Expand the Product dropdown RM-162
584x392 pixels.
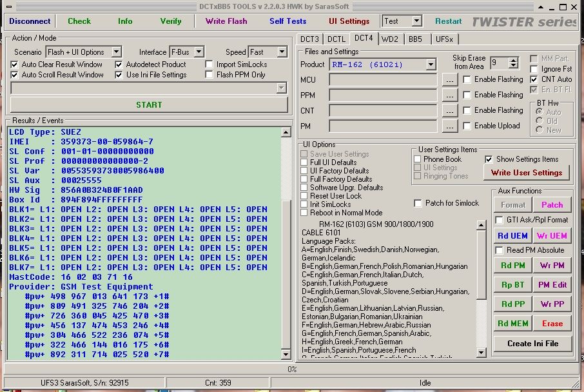pyautogui.click(x=431, y=64)
